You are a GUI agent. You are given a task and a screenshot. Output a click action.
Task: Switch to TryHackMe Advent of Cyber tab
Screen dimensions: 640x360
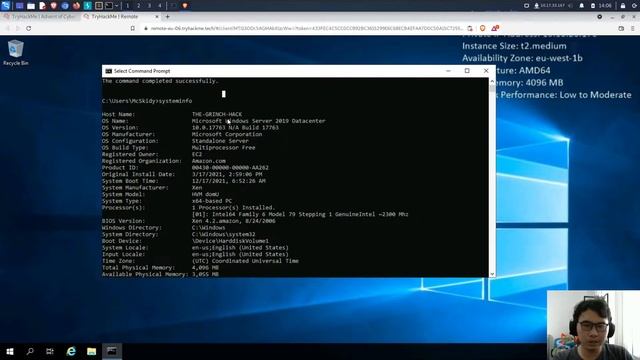coord(40,17)
